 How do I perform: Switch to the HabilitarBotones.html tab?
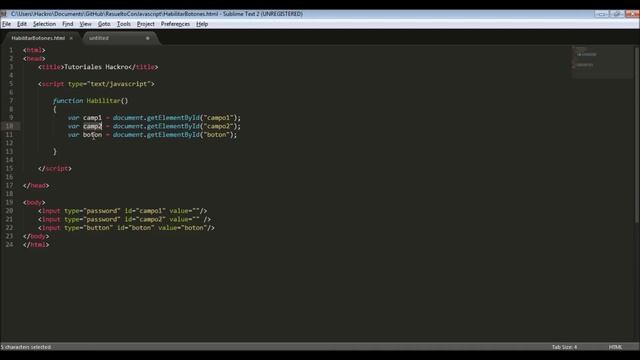38,38
